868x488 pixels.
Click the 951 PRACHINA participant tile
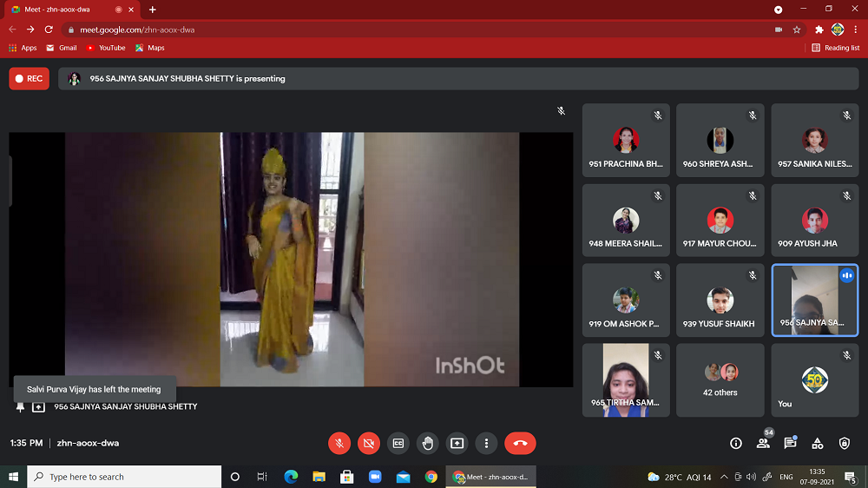point(626,141)
